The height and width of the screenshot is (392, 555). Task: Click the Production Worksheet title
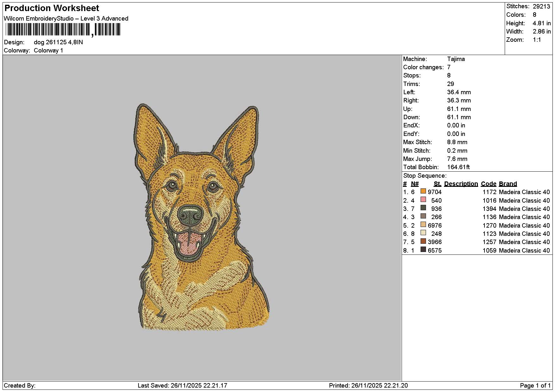[x=52, y=8]
